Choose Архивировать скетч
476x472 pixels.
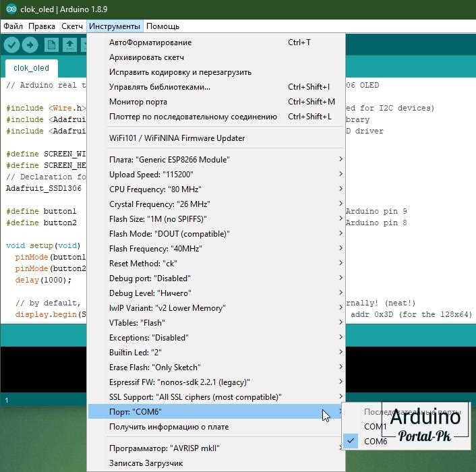point(216,57)
